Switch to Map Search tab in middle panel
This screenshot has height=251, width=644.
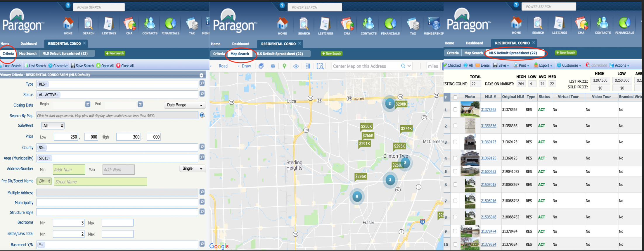tap(240, 54)
